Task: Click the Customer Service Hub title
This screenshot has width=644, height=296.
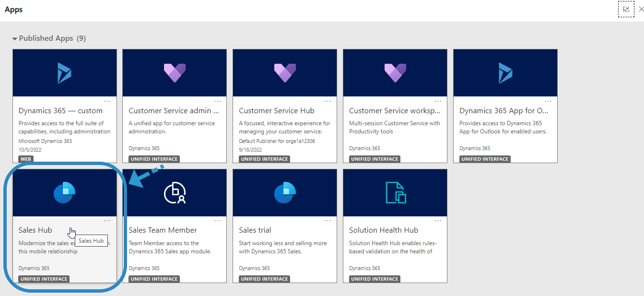Action: 276,110
